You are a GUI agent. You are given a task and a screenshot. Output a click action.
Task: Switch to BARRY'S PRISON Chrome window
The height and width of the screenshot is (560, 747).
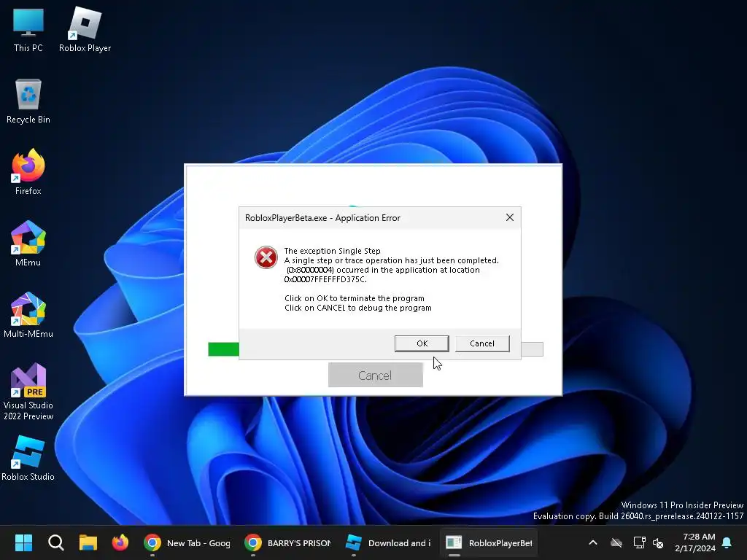[287, 542]
